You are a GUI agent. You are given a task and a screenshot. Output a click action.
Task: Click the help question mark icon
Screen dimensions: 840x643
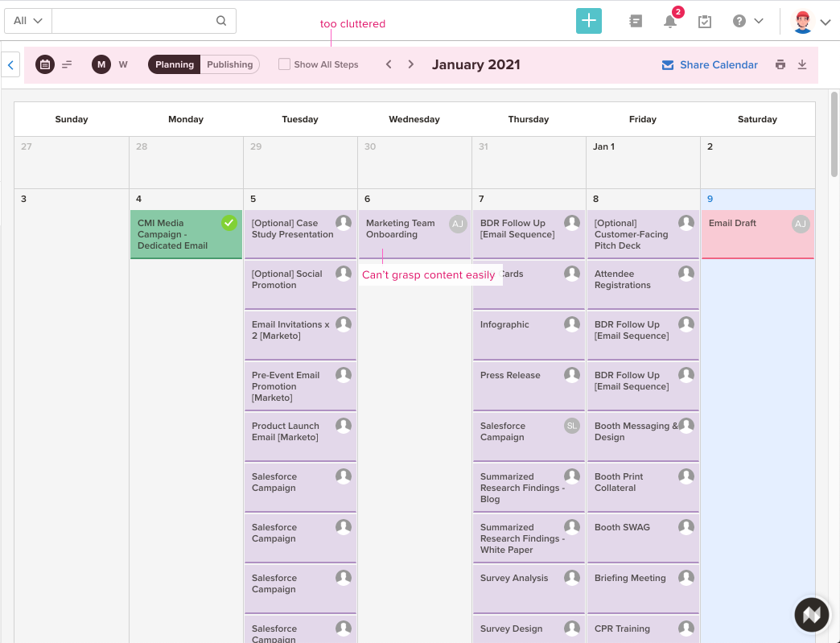point(739,21)
